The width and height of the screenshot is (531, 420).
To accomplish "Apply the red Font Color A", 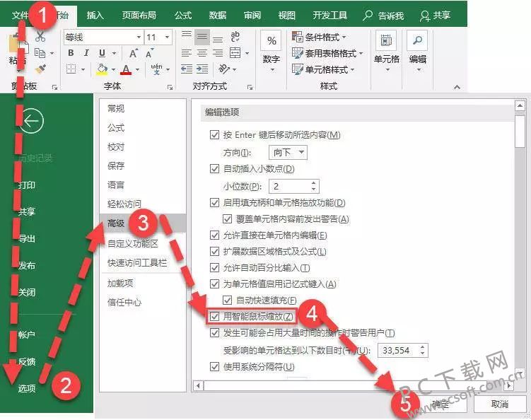I will (x=126, y=69).
